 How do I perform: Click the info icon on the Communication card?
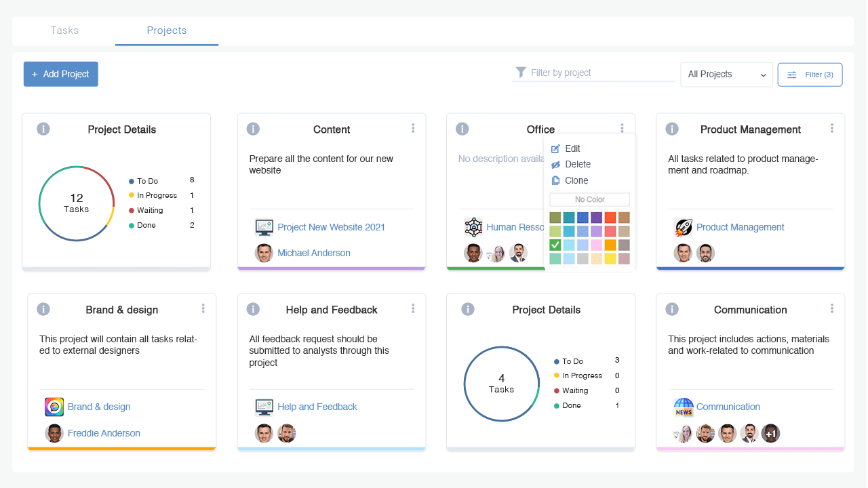pyautogui.click(x=672, y=309)
